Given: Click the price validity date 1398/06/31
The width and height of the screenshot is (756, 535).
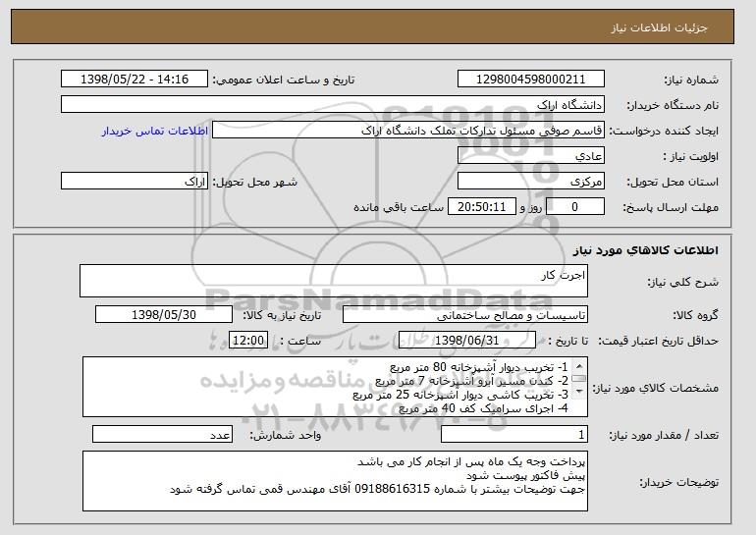Looking at the screenshot, I should click(467, 341).
